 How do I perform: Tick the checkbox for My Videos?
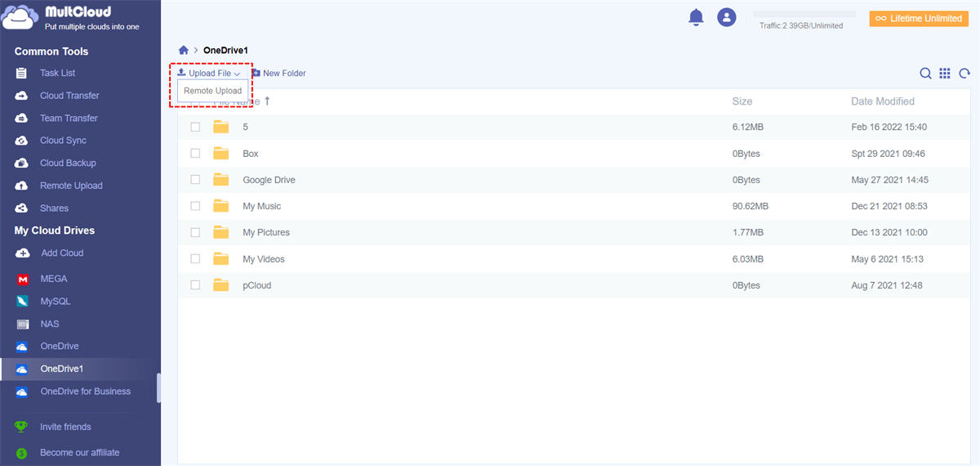coord(195,258)
